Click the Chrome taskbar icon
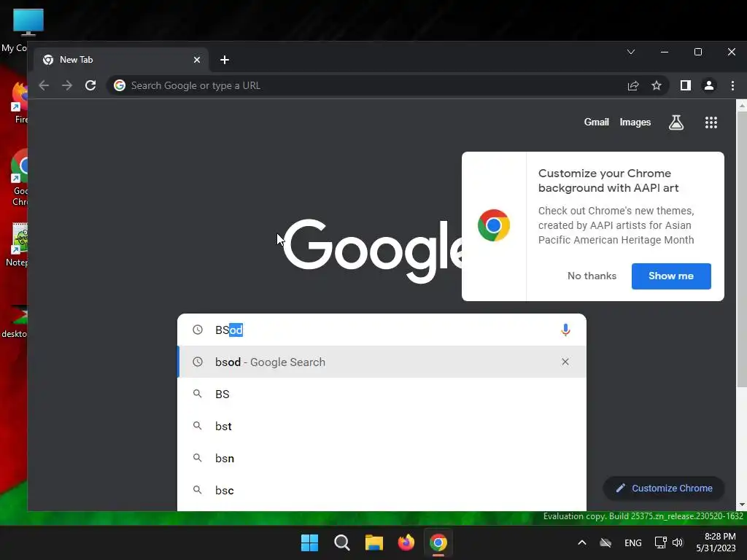 (438, 542)
